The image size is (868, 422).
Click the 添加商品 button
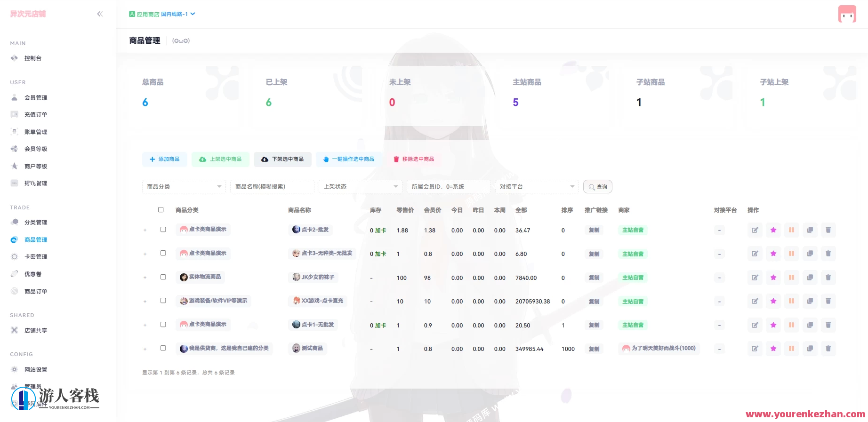[x=165, y=159]
